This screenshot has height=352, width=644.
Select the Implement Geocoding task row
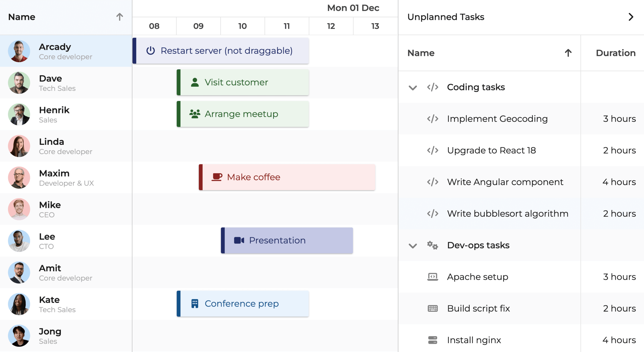[497, 119]
